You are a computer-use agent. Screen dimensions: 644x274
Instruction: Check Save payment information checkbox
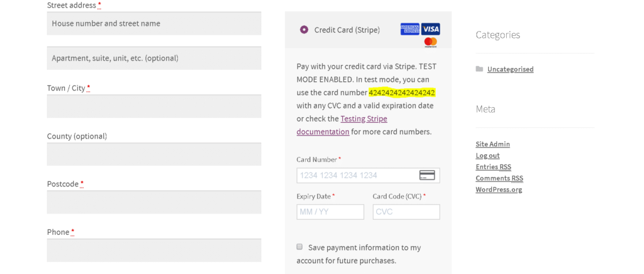(x=299, y=247)
